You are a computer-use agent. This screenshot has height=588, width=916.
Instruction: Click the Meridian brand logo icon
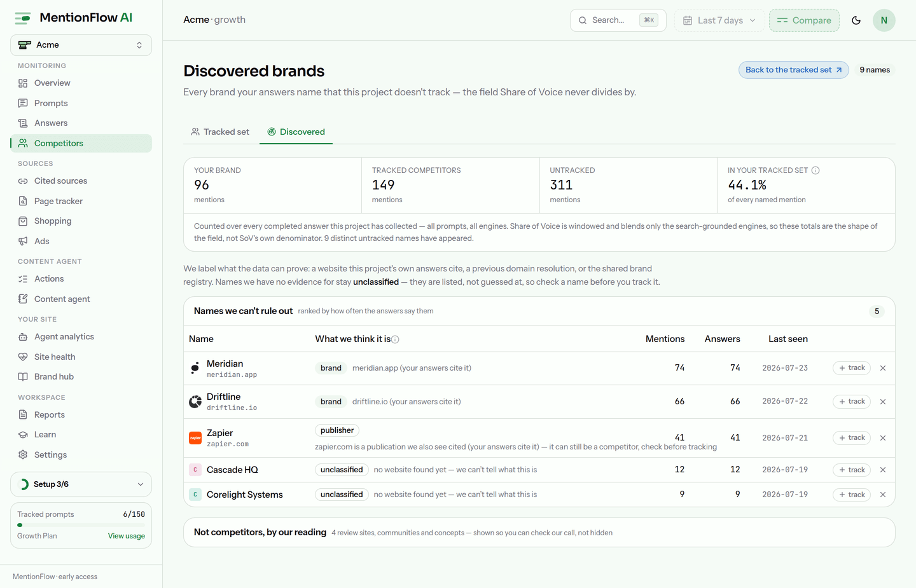[x=195, y=368]
